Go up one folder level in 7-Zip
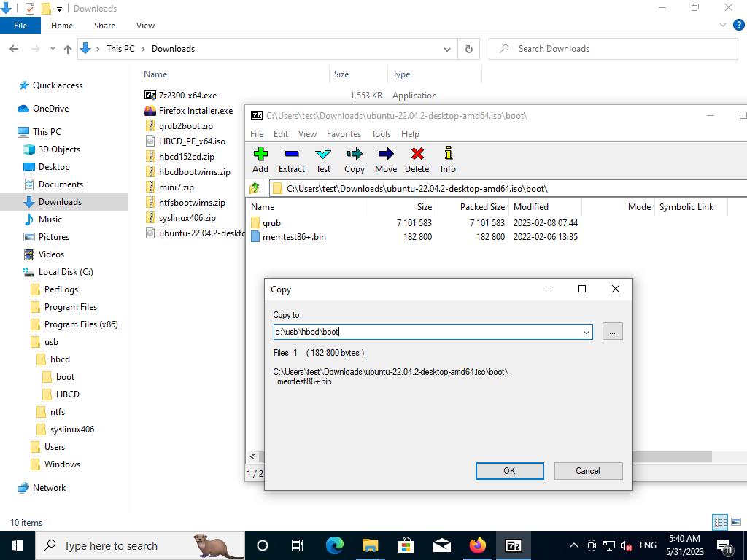This screenshot has height=560, width=747. [255, 188]
